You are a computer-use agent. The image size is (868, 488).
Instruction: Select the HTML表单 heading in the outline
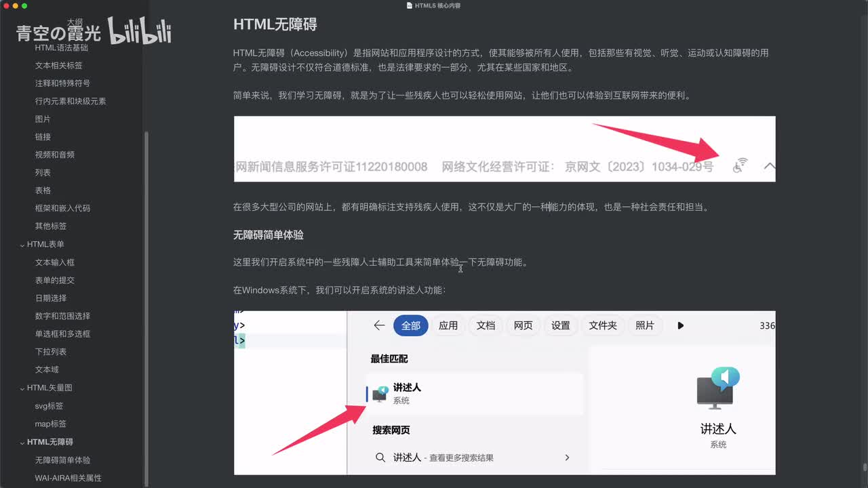45,245
